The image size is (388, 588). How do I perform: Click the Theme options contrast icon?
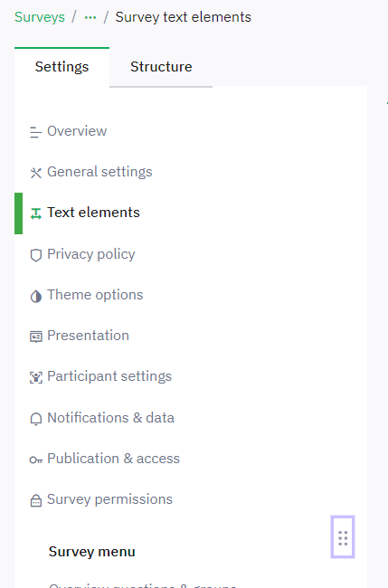(x=35, y=296)
